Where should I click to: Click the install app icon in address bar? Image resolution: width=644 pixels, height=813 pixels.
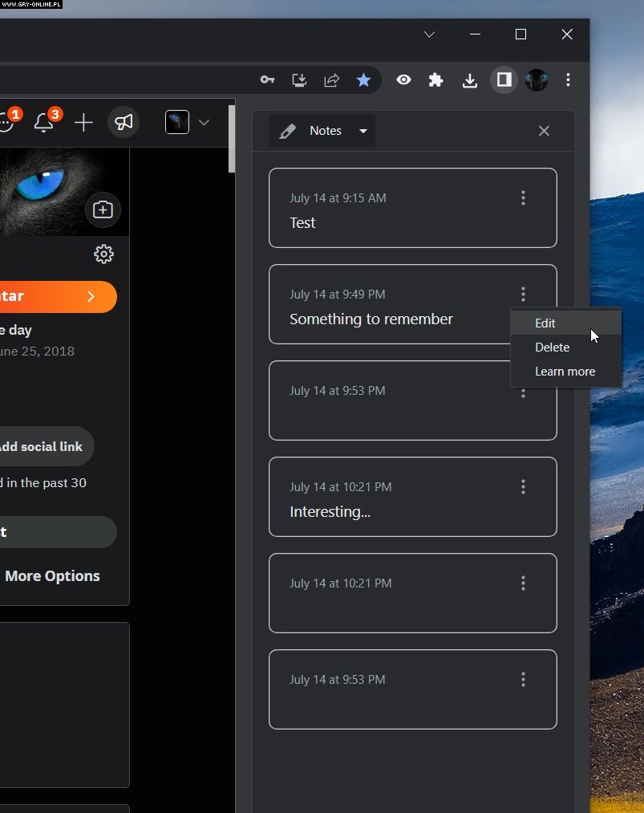[299, 79]
